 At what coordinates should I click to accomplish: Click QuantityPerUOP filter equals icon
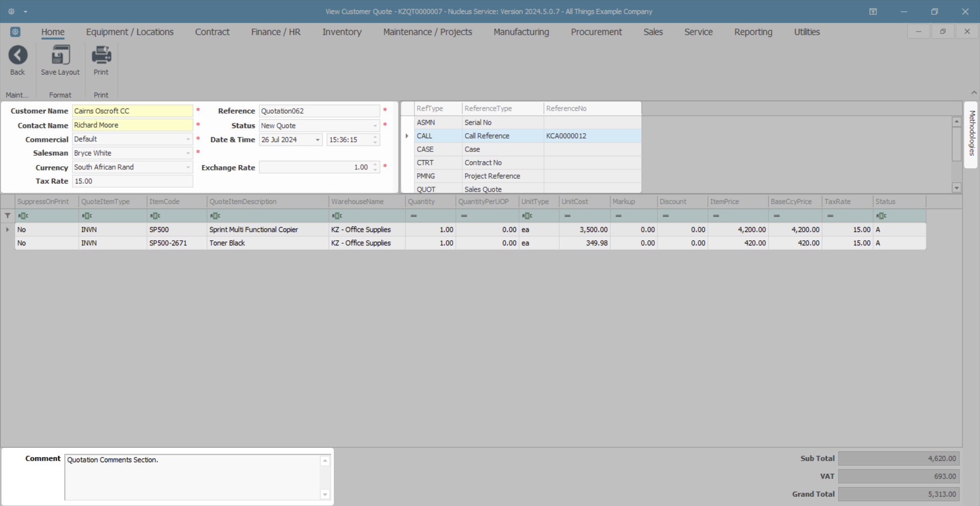[464, 216]
